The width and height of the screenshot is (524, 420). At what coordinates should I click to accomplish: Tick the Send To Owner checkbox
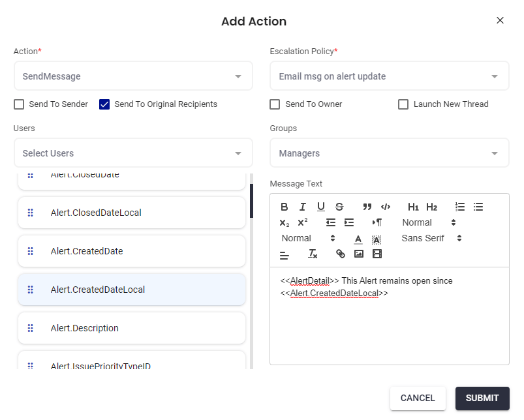pos(275,104)
